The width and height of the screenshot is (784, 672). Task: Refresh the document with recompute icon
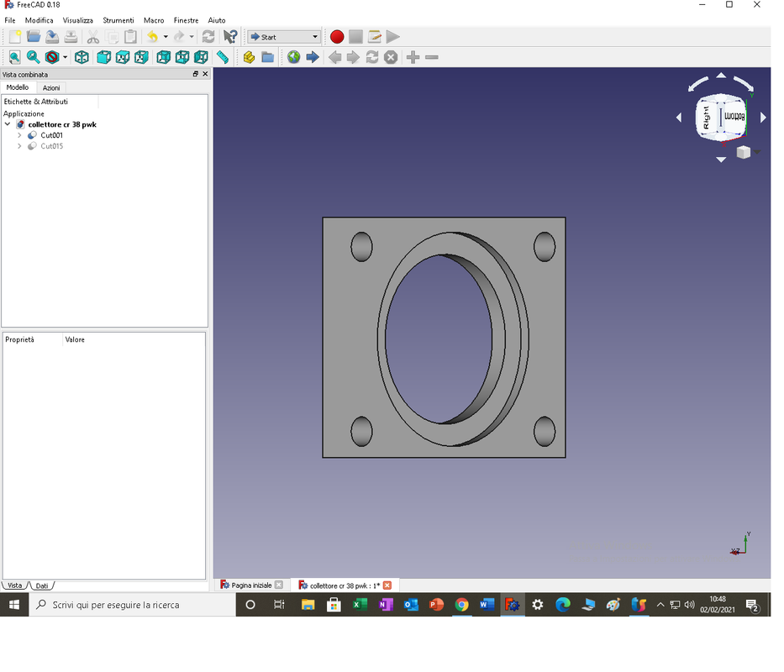(208, 37)
